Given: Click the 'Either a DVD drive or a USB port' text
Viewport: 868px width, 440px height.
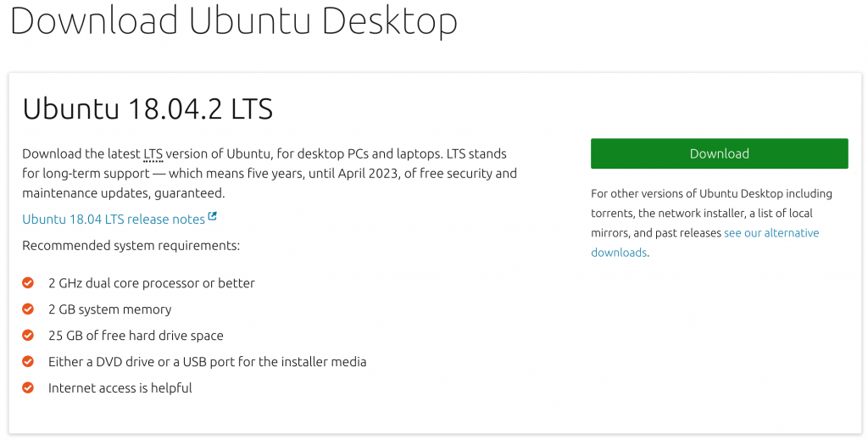Looking at the screenshot, I should [208, 362].
